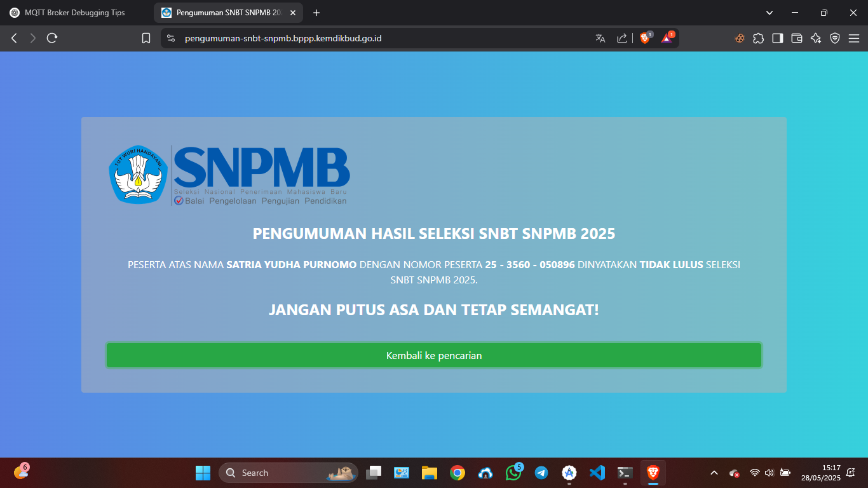Open the Brave VPN shield icon
Viewport: 868px width, 488px height.
click(835, 38)
